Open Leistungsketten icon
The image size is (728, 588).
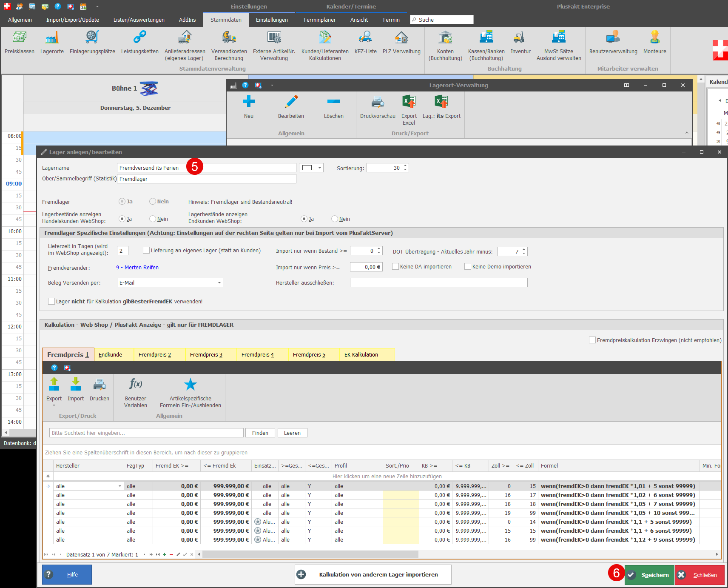pos(139,43)
